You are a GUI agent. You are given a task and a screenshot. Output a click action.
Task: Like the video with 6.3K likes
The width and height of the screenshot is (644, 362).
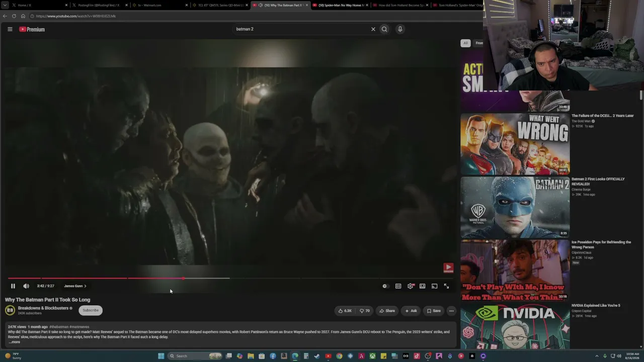[345, 311]
